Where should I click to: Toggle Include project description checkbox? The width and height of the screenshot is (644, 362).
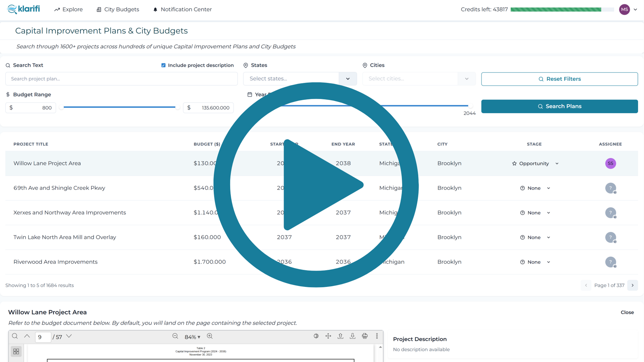click(163, 65)
